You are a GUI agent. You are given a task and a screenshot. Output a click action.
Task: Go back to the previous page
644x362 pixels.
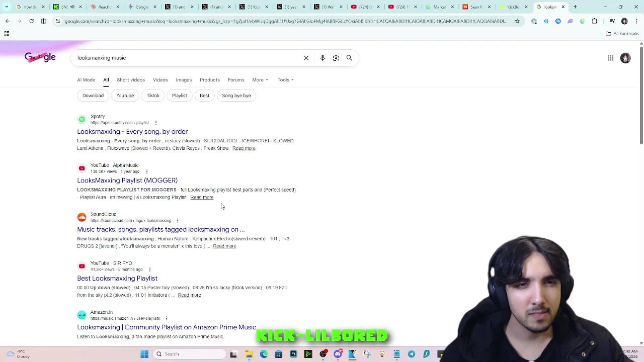pos(7,21)
